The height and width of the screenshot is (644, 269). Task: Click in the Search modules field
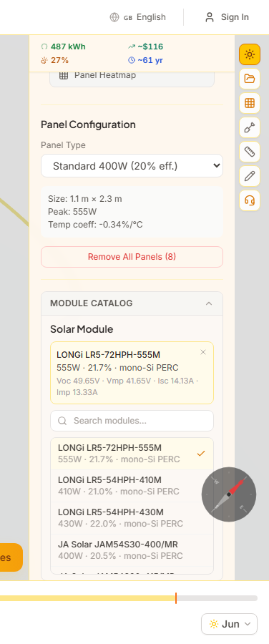click(x=132, y=421)
